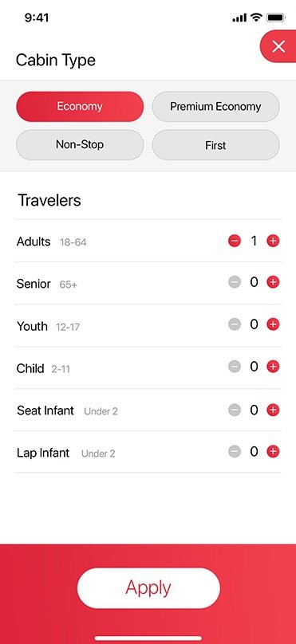Image resolution: width=296 pixels, height=644 pixels.
Task: Add a Seat Infant with plus icon
Action: click(x=273, y=410)
